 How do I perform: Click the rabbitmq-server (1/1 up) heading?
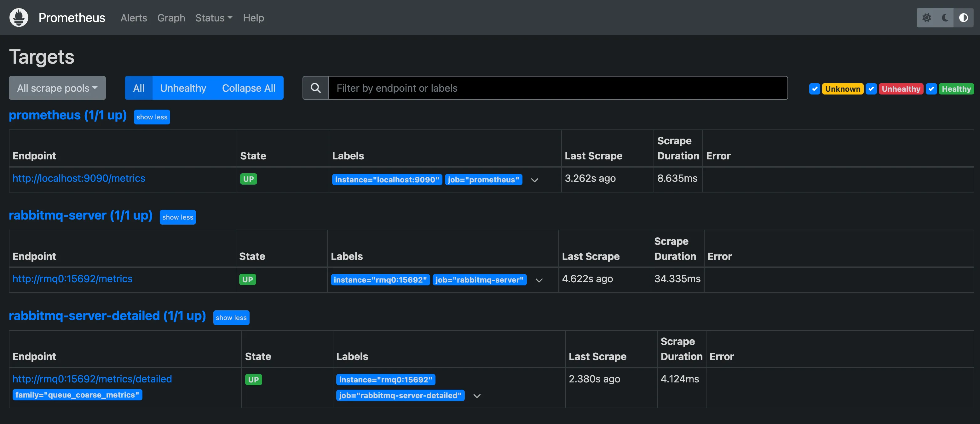click(81, 215)
